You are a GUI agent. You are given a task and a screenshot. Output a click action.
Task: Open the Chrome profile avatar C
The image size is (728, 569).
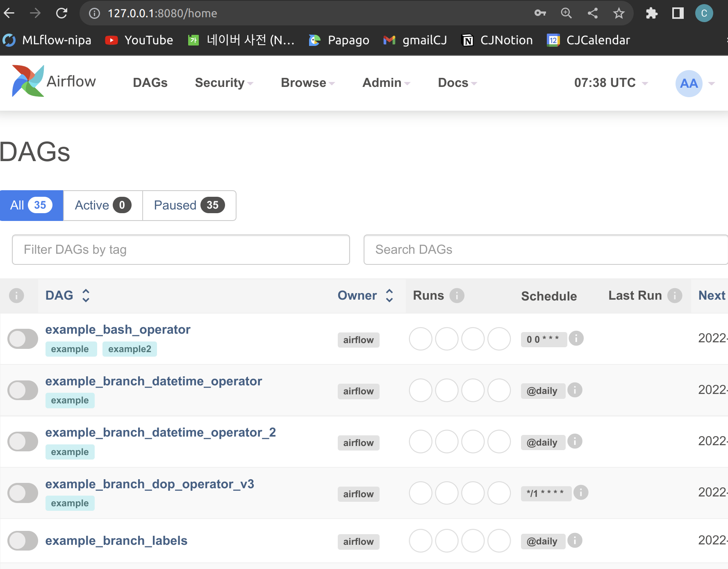coord(704,14)
